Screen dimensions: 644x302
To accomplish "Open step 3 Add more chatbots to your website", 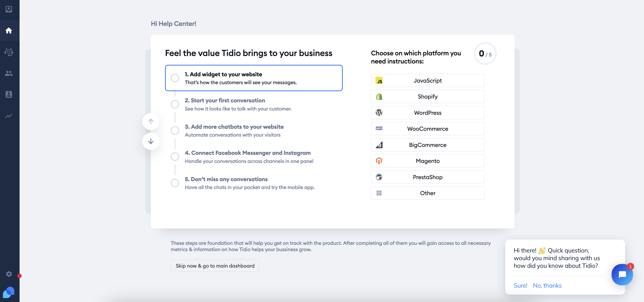I will [254, 131].
